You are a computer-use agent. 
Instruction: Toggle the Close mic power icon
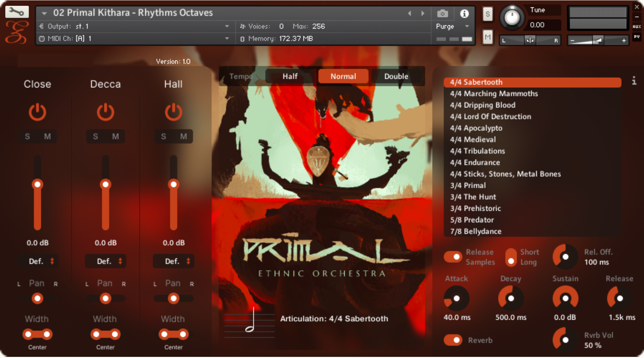[38, 112]
